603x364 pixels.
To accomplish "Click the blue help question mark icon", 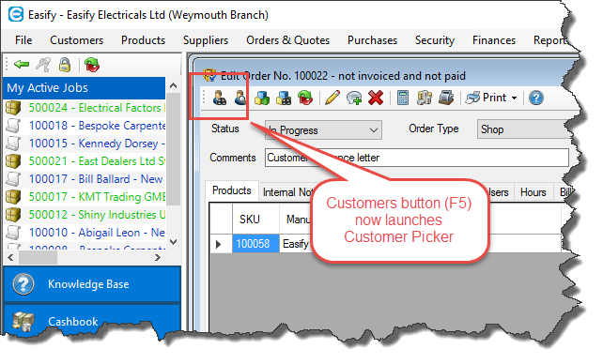I will [535, 98].
